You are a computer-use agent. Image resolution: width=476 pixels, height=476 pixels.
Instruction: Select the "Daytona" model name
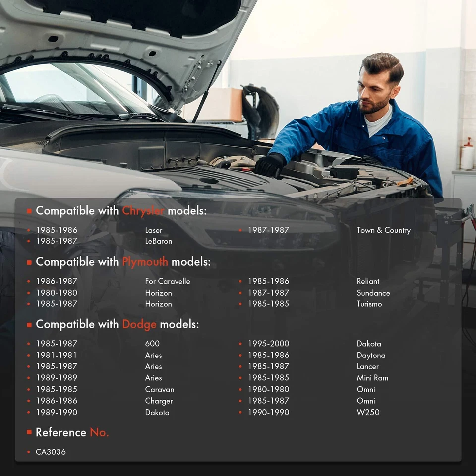click(371, 355)
